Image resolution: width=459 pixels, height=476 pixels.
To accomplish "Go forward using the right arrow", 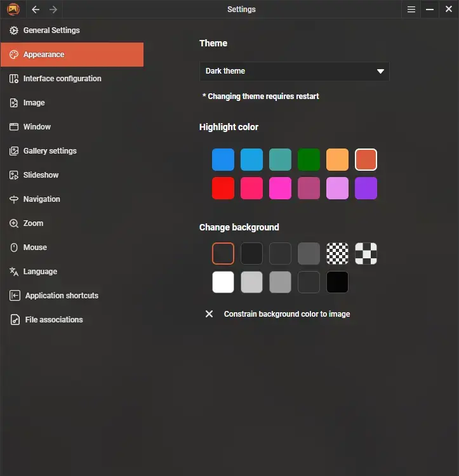I will (x=53, y=10).
